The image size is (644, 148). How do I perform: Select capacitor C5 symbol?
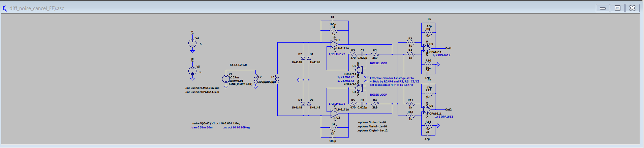pos(429,23)
